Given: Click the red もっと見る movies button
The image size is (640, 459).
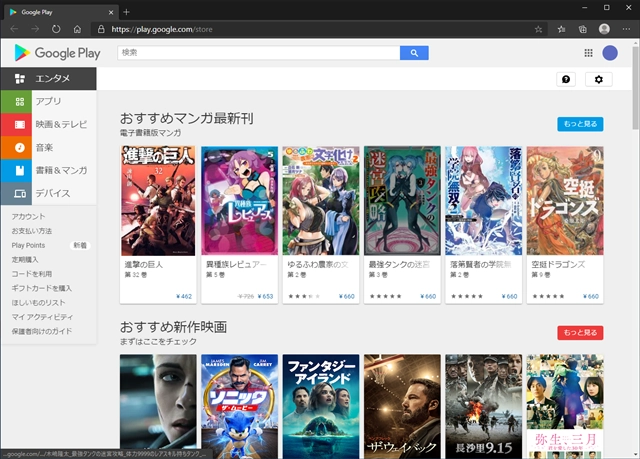Looking at the screenshot, I should coord(580,333).
